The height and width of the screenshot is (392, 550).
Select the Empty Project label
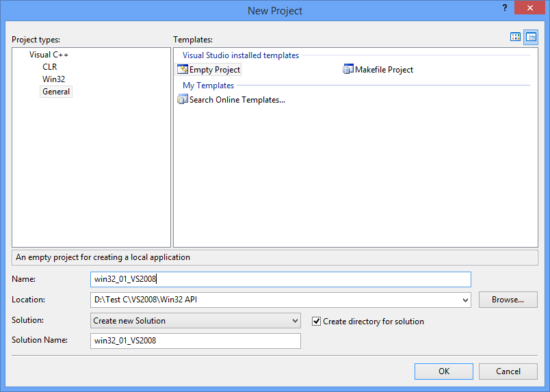pyautogui.click(x=215, y=70)
